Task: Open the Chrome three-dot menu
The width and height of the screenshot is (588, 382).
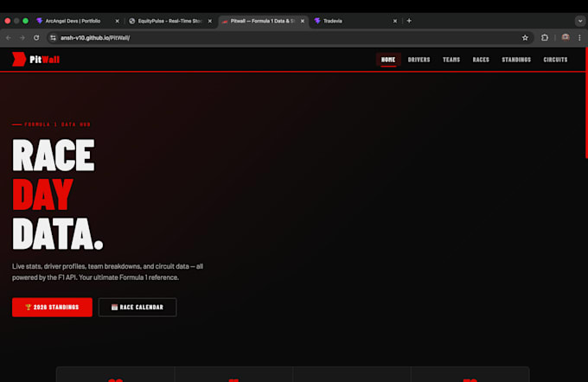Action: pos(579,37)
